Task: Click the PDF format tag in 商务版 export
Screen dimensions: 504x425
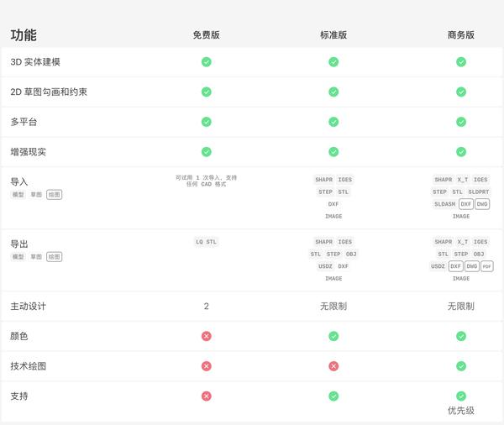Action: (x=487, y=266)
